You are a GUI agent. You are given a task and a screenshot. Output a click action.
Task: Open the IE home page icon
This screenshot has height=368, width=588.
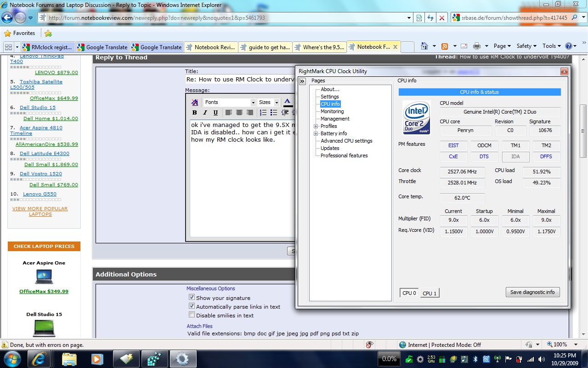[424, 46]
